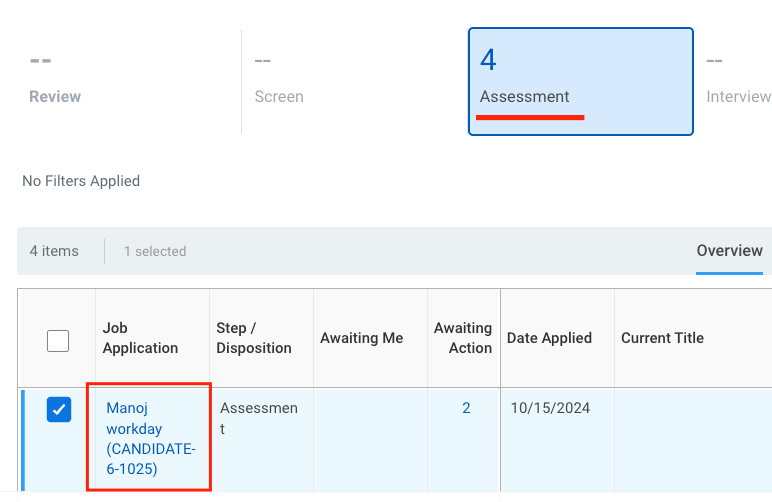Click the 10/15/2024 date applied cell
This screenshot has height=502, width=772.
[549, 408]
